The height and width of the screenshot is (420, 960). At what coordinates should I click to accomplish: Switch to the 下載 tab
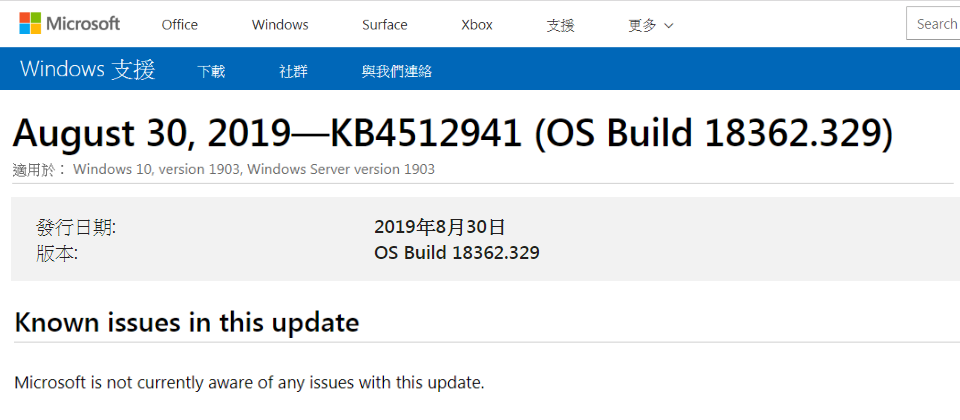(x=211, y=71)
